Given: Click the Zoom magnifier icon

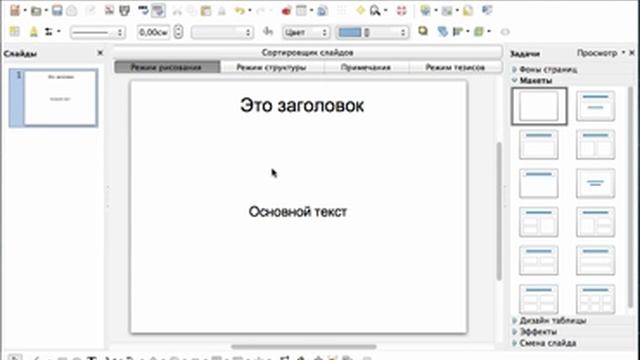Looking at the screenshot, I should [x=375, y=10].
